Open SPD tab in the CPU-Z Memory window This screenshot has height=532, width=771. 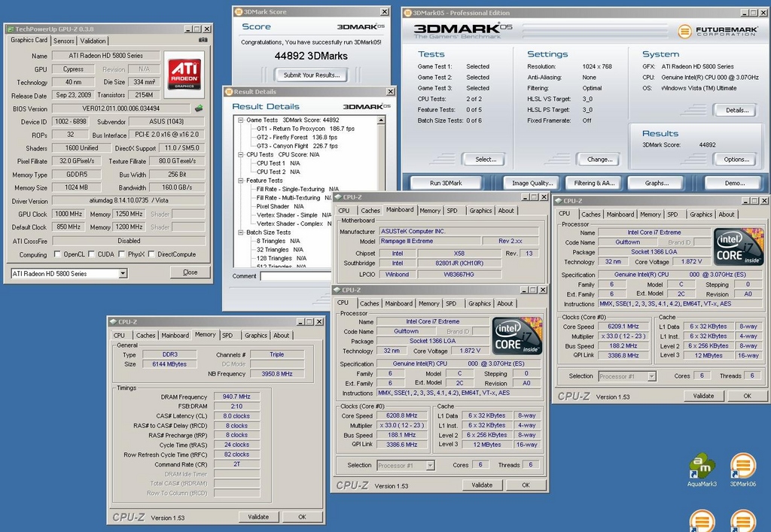(x=227, y=335)
